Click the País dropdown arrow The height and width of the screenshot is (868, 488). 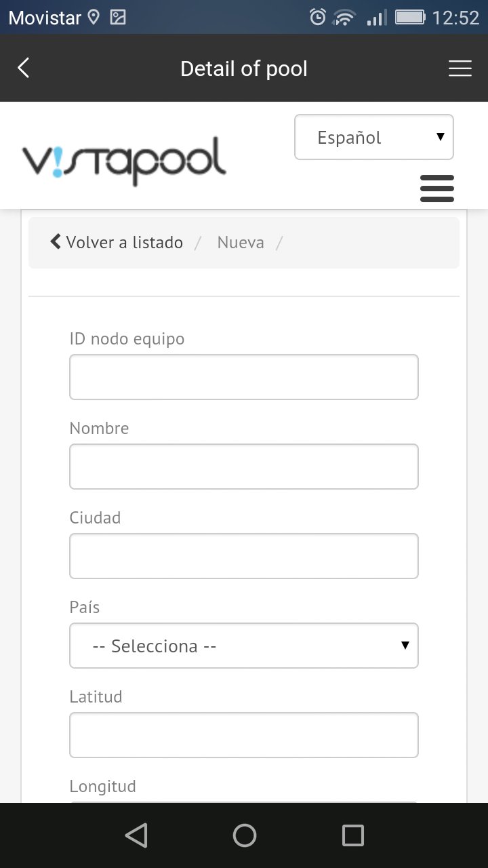coord(405,646)
